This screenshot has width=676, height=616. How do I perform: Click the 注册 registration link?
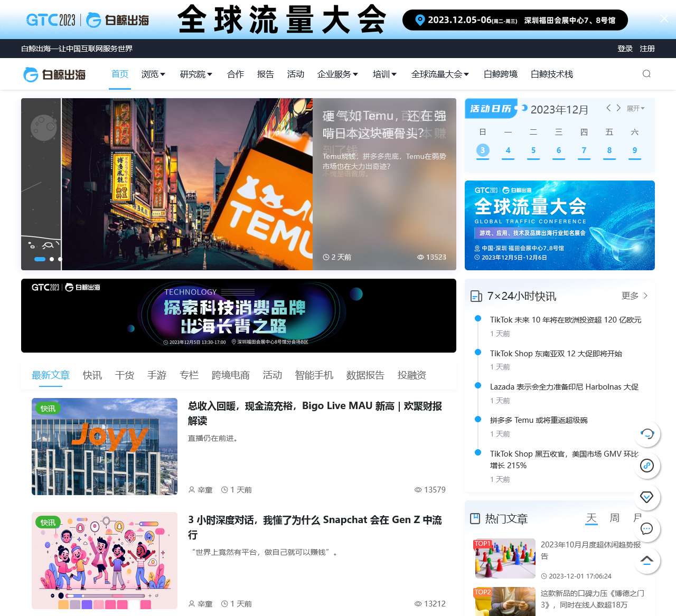pyautogui.click(x=646, y=49)
